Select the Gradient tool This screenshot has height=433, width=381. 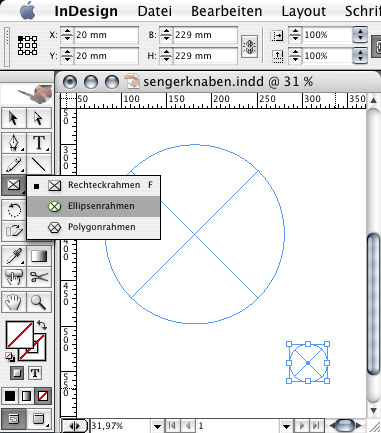point(39,256)
